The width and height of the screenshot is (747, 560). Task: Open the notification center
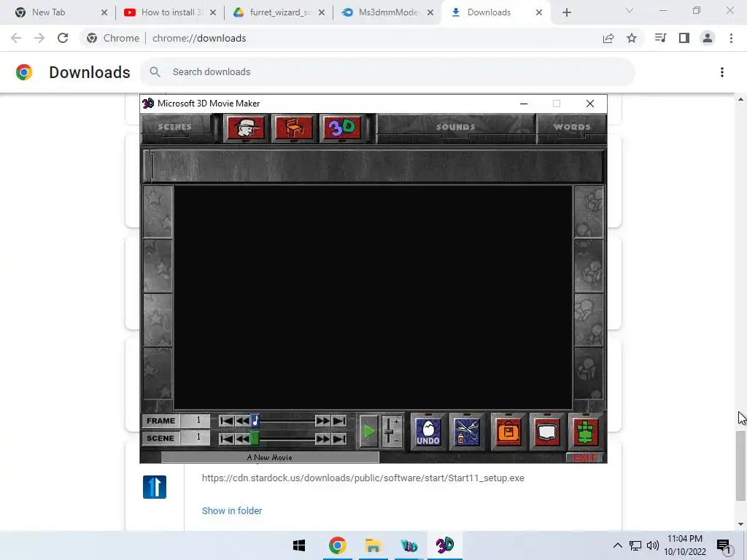[x=724, y=545]
